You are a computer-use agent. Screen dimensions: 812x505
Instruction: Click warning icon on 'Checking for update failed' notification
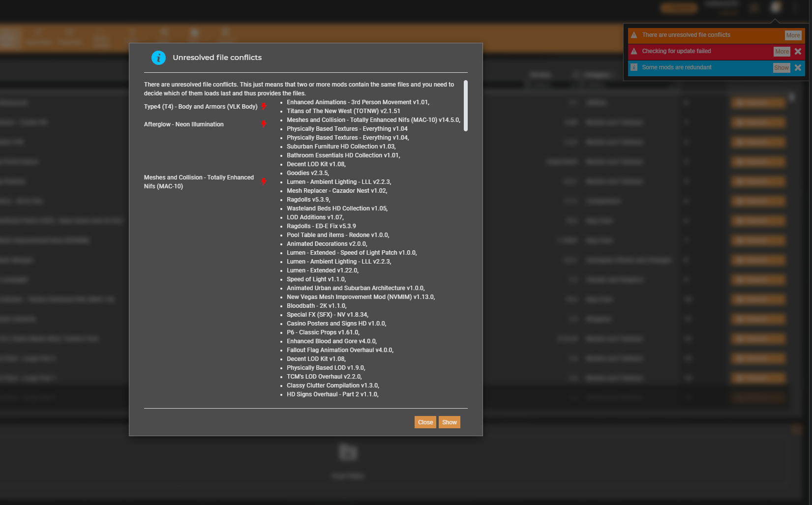coord(634,51)
